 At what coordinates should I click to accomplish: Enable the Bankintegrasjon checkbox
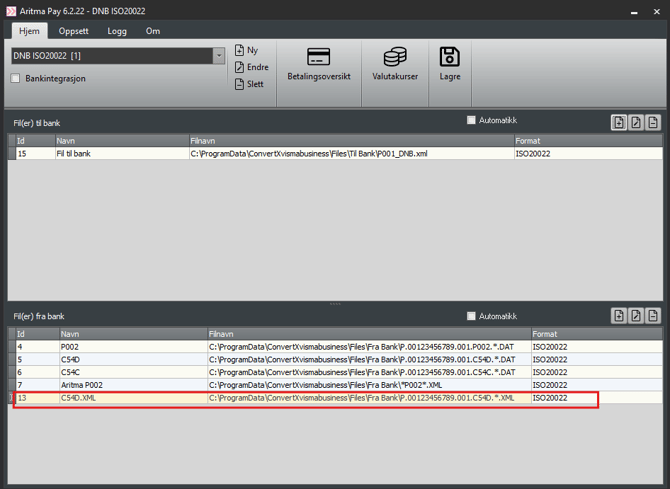click(16, 78)
